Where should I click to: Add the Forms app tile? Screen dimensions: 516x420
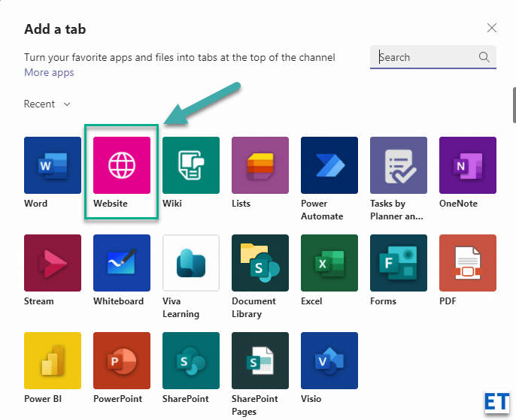[x=399, y=263]
